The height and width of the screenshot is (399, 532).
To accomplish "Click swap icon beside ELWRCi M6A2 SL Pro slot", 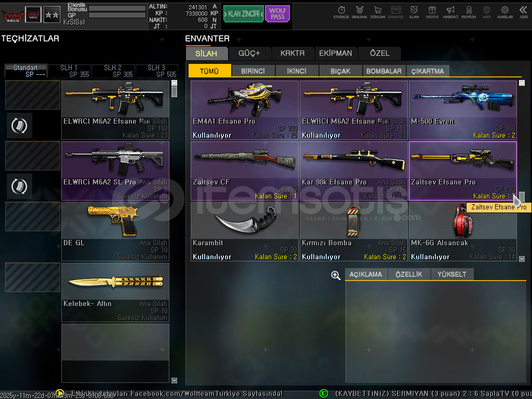I will point(19,187).
